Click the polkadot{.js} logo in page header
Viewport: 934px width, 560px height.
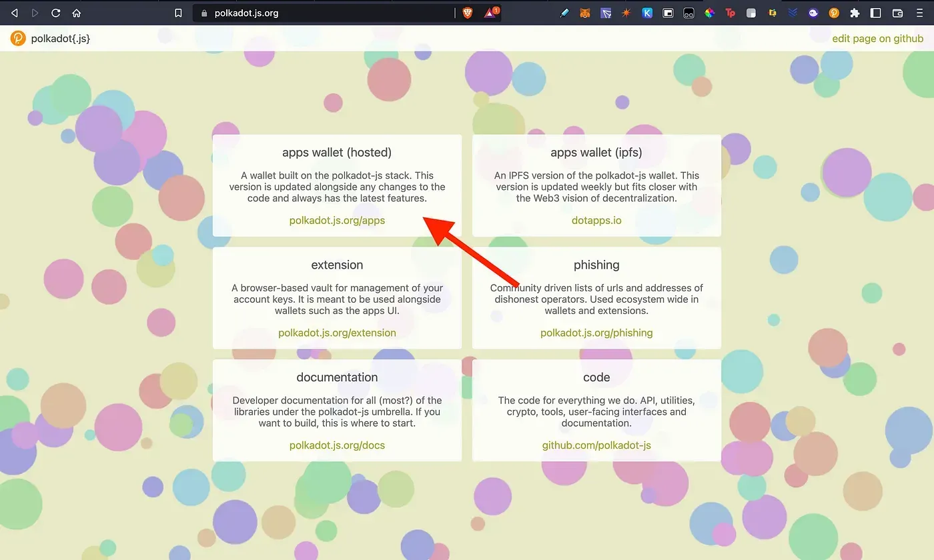click(18, 38)
